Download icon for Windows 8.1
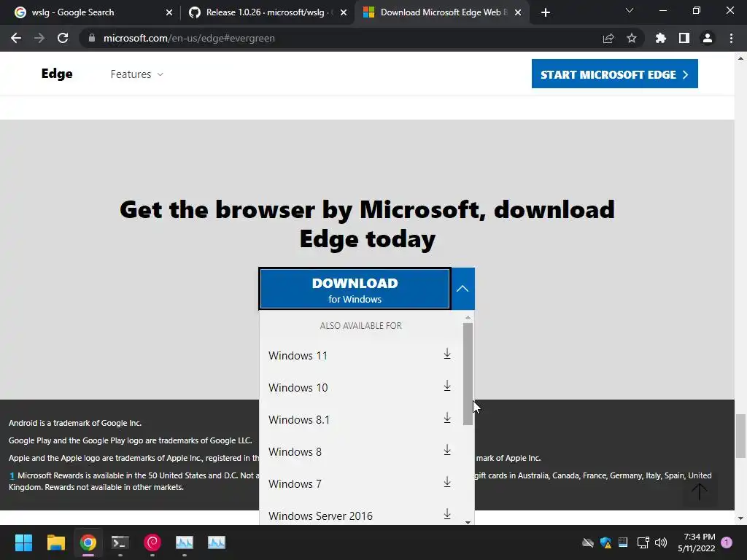Viewport: 747px width, 560px height. tap(447, 418)
